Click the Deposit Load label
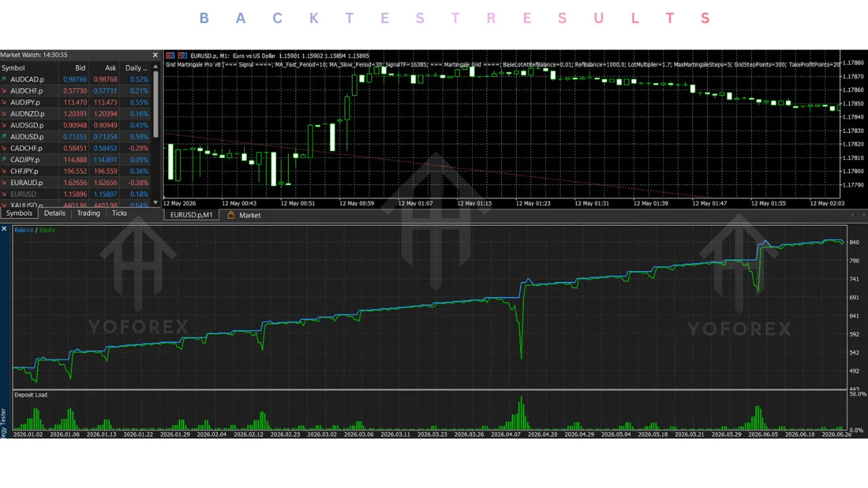 31,394
